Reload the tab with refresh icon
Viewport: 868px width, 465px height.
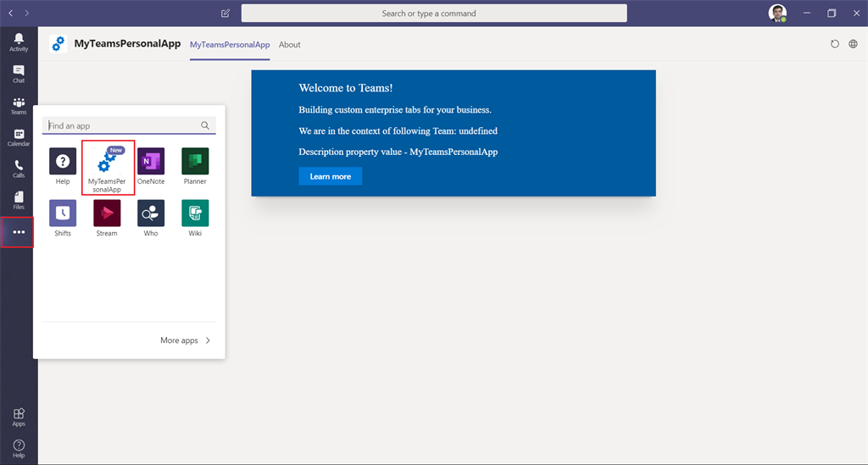click(835, 44)
